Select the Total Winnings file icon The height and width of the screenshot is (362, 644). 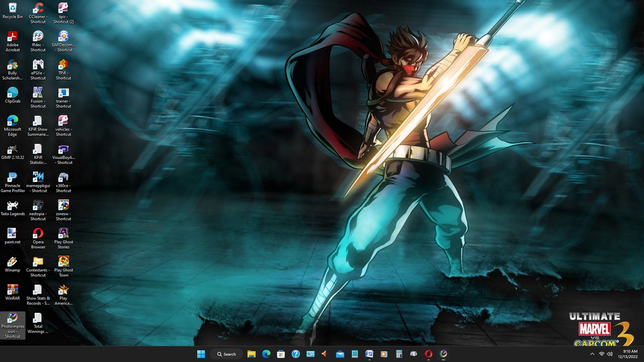(x=38, y=323)
